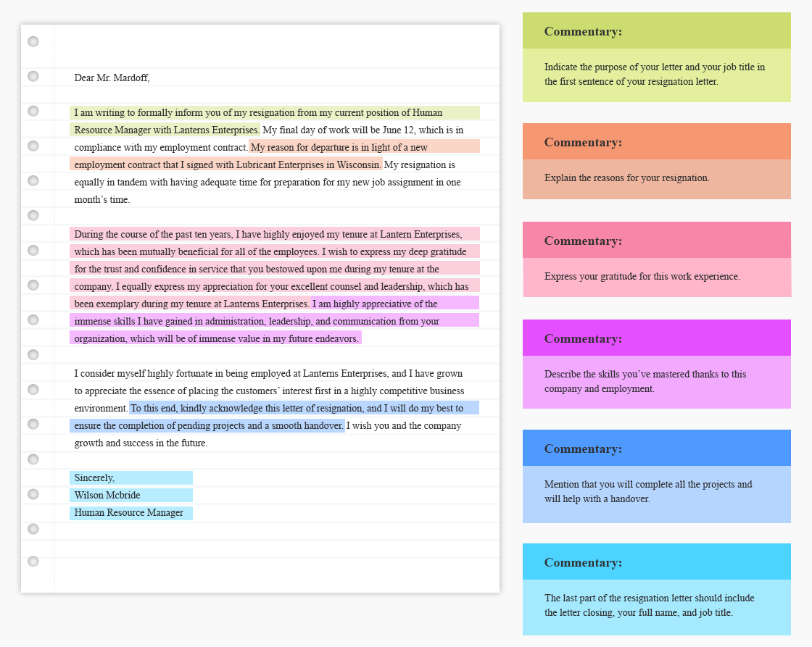This screenshot has width=812, height=647.
Task: Select the orange Commentary header
Action: [x=656, y=142]
